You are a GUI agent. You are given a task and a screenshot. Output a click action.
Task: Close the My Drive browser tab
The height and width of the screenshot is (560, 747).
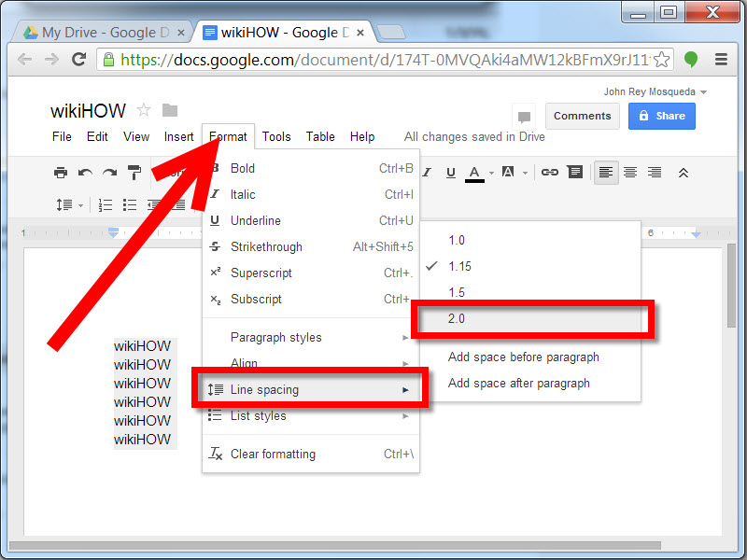[180, 33]
